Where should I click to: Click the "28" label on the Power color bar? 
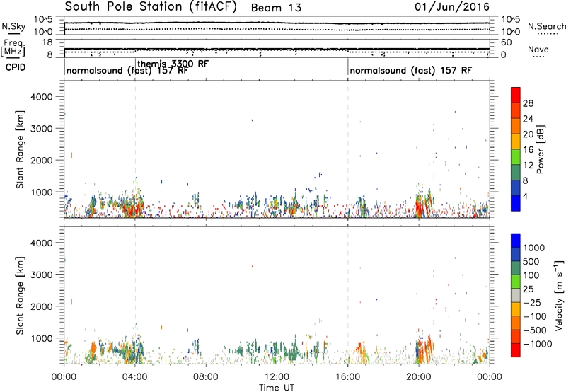point(528,103)
